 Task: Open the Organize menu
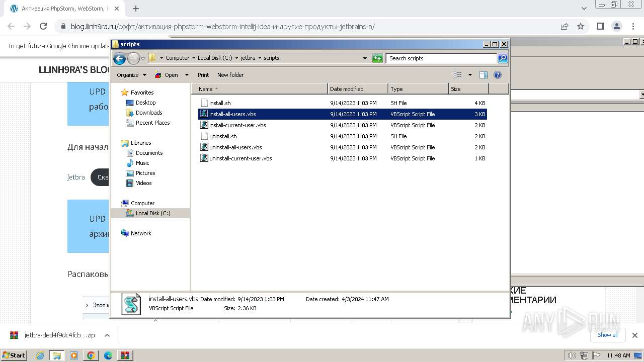(131, 75)
